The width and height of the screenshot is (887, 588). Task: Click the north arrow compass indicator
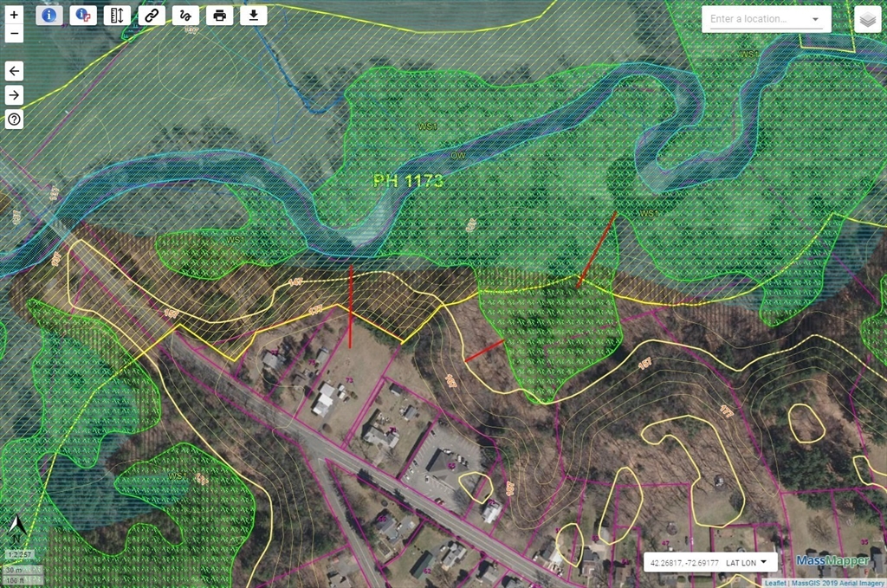click(x=15, y=526)
